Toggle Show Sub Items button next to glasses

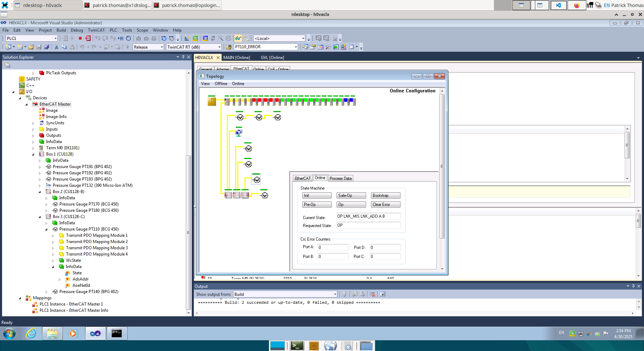246,38
